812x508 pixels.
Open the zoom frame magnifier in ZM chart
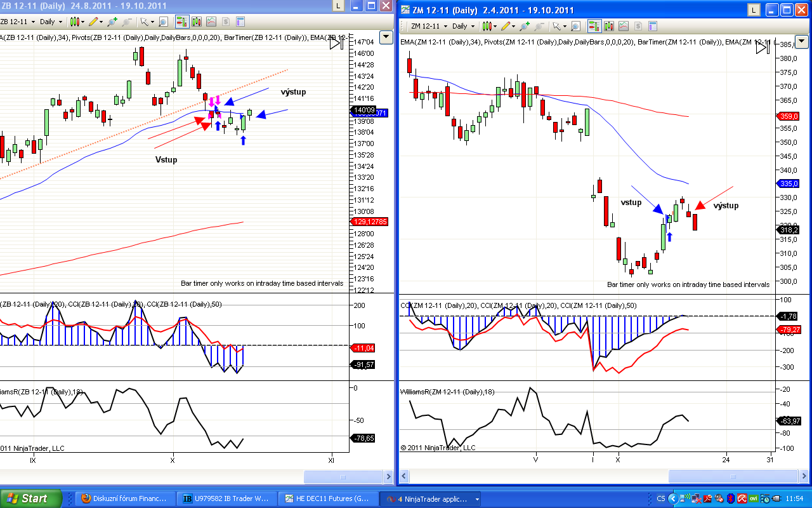point(575,26)
